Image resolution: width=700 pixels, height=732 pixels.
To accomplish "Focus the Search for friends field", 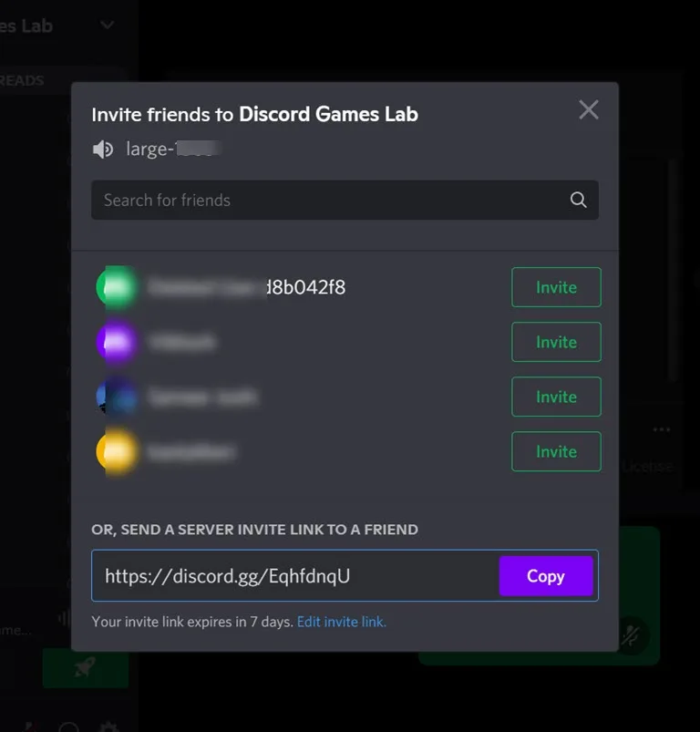I will 345,200.
